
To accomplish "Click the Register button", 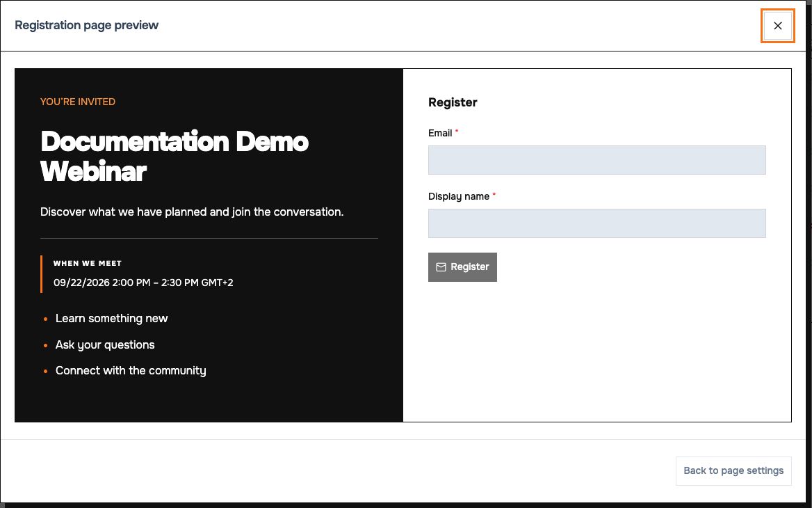I will click(x=462, y=267).
